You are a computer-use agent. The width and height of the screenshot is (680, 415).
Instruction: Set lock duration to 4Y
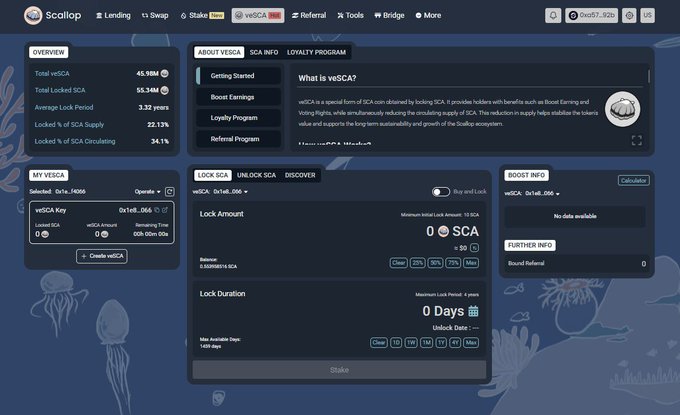pos(455,343)
